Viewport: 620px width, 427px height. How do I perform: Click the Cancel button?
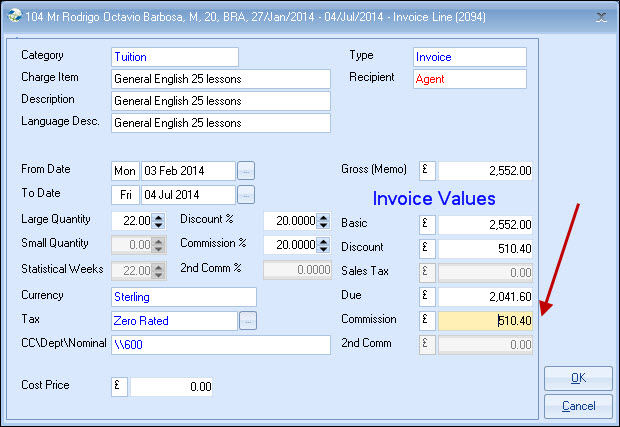(x=578, y=406)
